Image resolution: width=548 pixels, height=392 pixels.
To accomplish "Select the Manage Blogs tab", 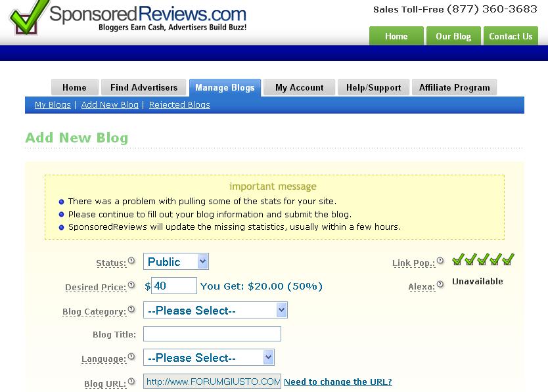I will tap(225, 88).
